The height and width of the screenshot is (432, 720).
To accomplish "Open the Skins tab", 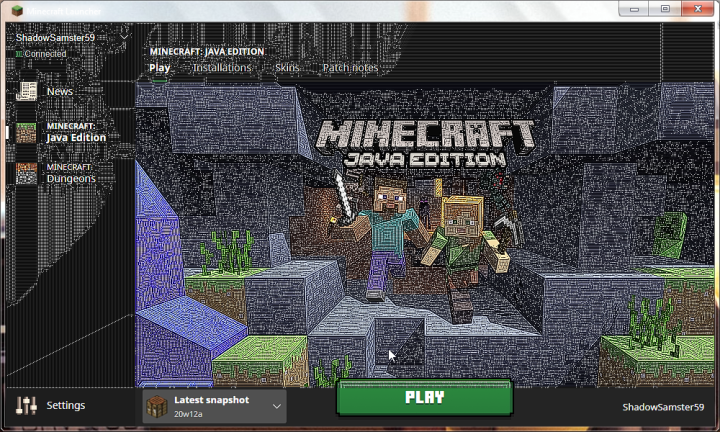I will point(287,68).
